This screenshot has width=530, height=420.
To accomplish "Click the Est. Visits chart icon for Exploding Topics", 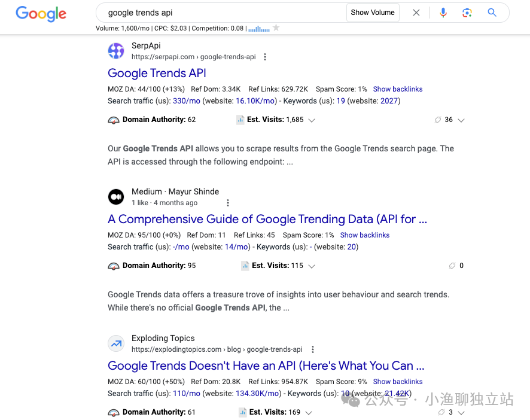I will 242,412.
